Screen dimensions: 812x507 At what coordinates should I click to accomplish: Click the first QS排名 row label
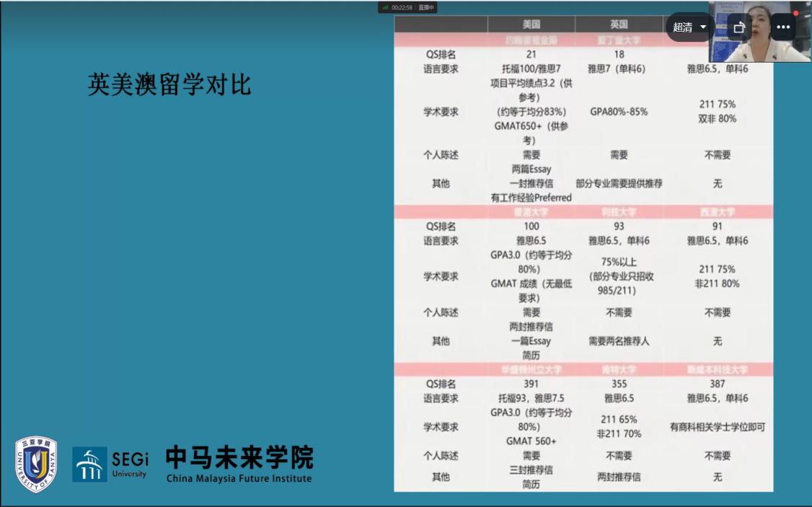tap(441, 54)
